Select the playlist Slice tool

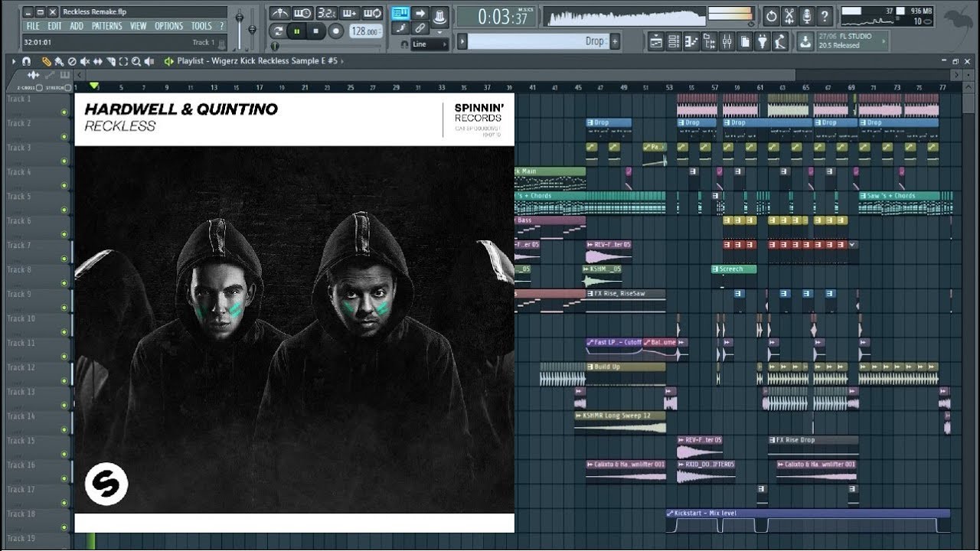click(x=110, y=61)
